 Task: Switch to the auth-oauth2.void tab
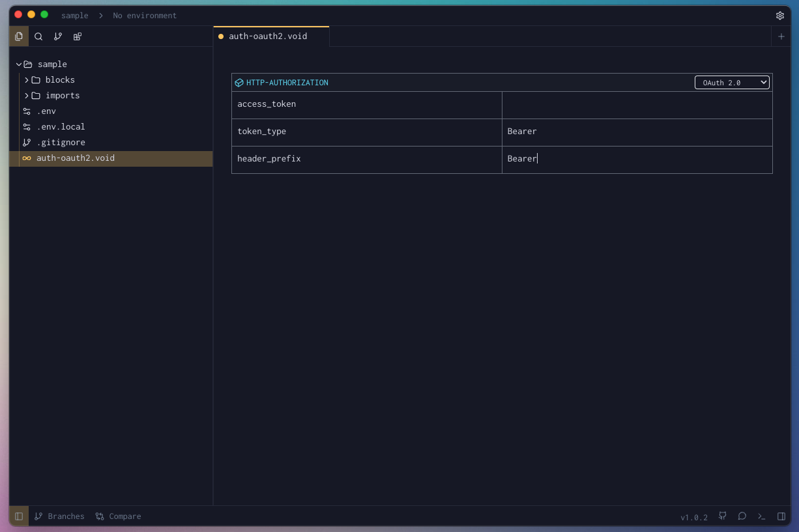tap(269, 36)
